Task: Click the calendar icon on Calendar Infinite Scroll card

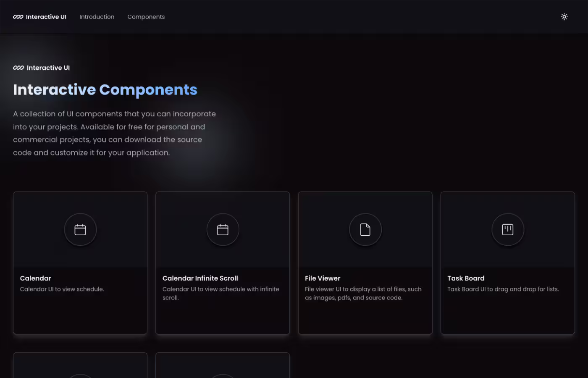Action: (x=223, y=229)
